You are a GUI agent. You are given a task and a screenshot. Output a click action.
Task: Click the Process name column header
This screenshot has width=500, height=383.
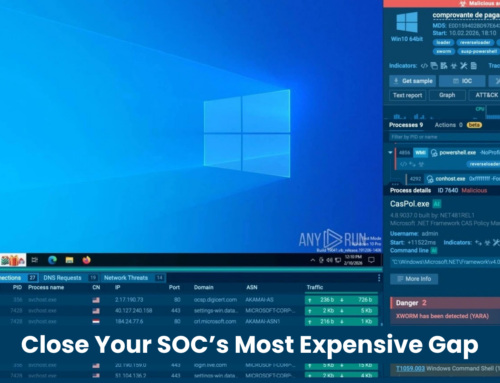point(46,287)
